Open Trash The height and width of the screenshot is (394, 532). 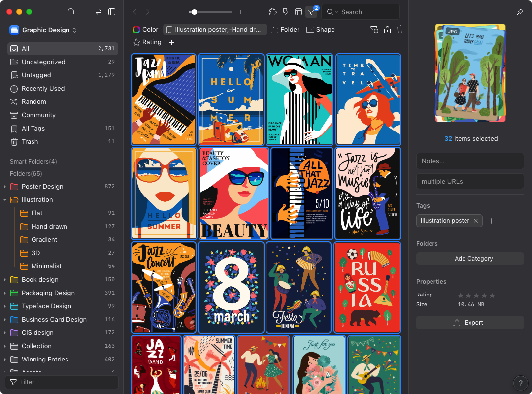coord(63,142)
